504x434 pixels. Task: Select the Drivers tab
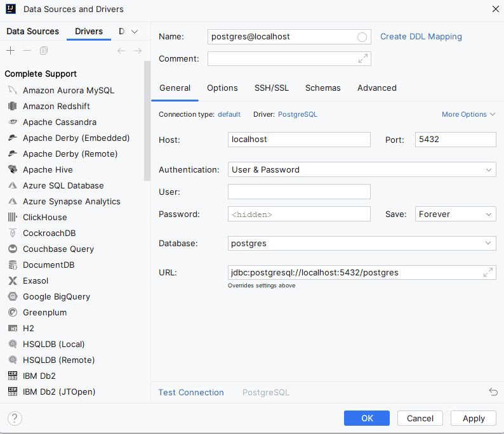[89, 32]
